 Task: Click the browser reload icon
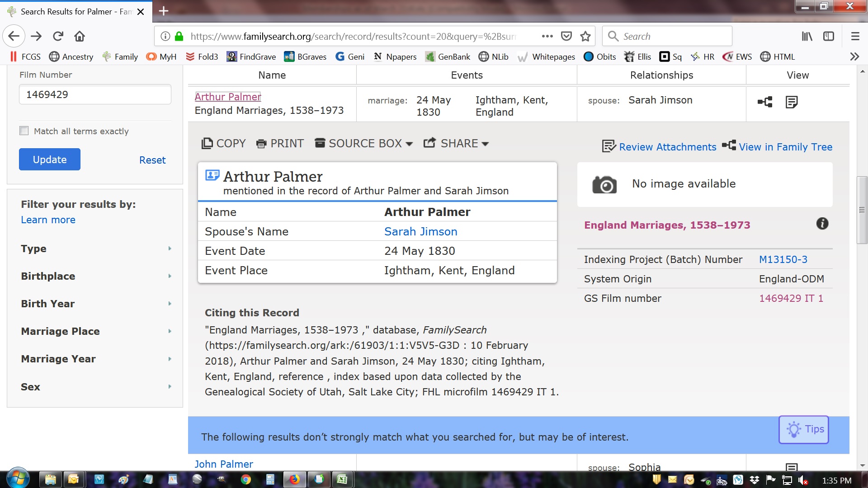58,37
